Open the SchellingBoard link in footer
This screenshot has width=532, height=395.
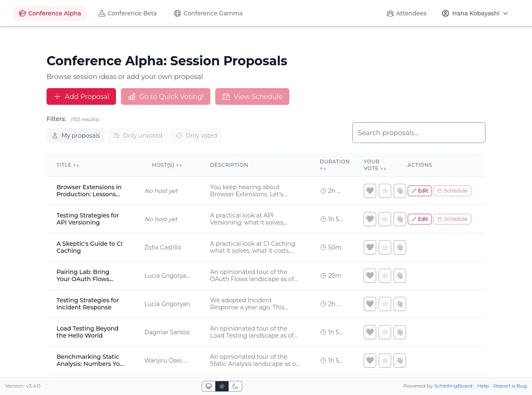coord(453,386)
